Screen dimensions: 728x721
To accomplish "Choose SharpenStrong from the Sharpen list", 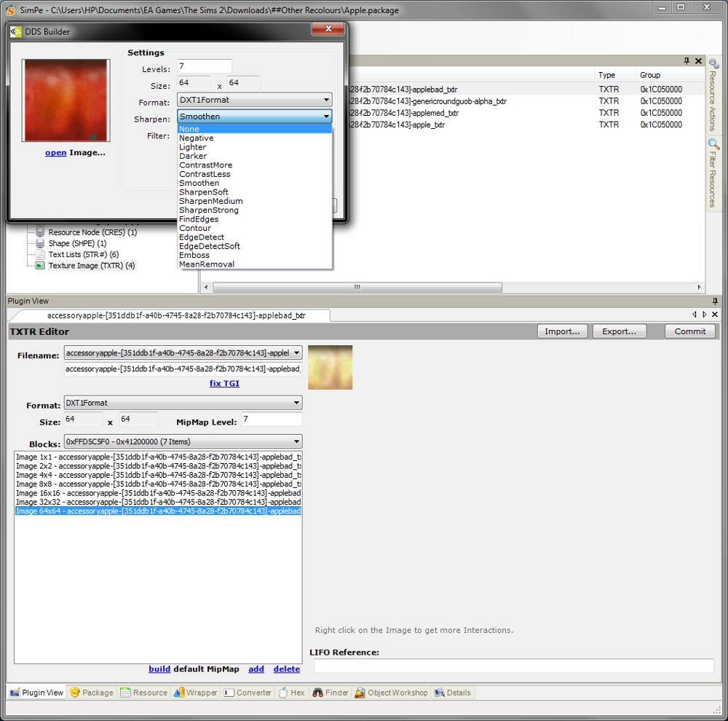I will click(208, 210).
